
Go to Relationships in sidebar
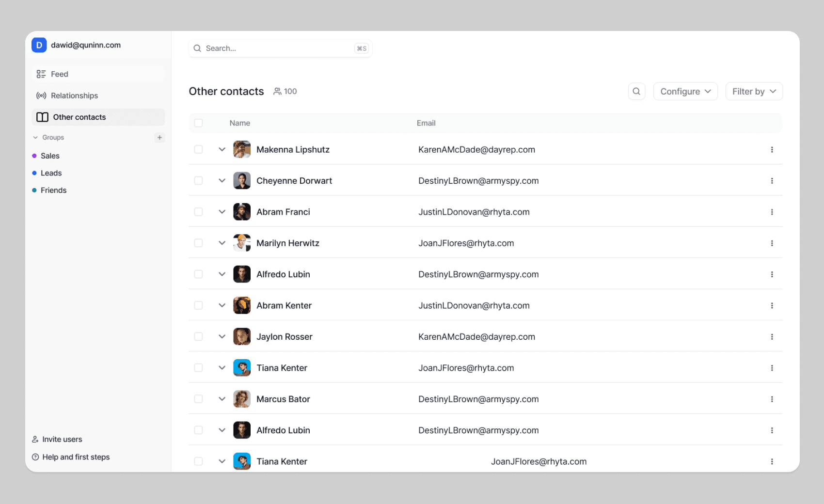(x=98, y=95)
